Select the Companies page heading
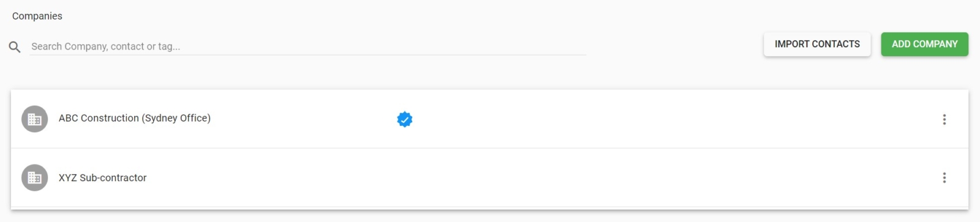980x222 pixels. (x=37, y=16)
